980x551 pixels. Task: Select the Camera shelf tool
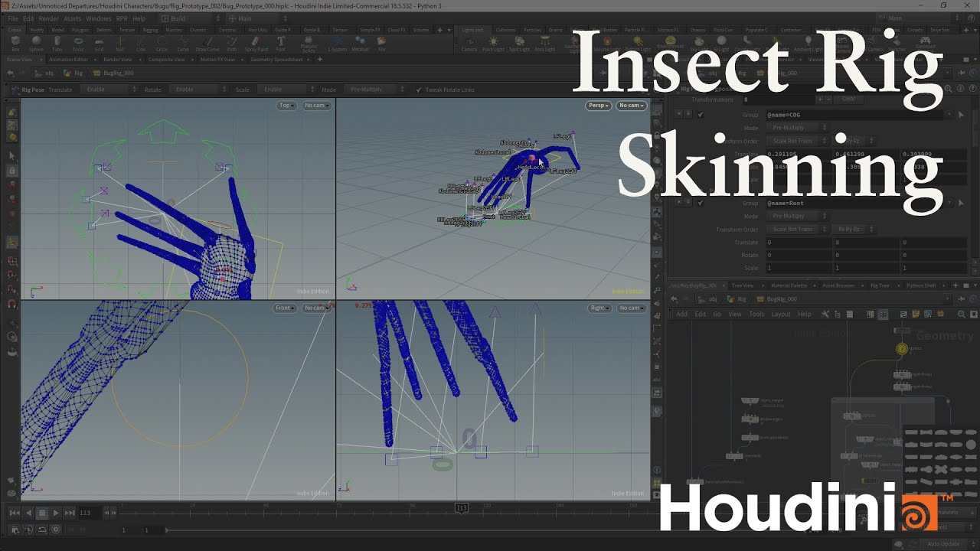(x=469, y=43)
